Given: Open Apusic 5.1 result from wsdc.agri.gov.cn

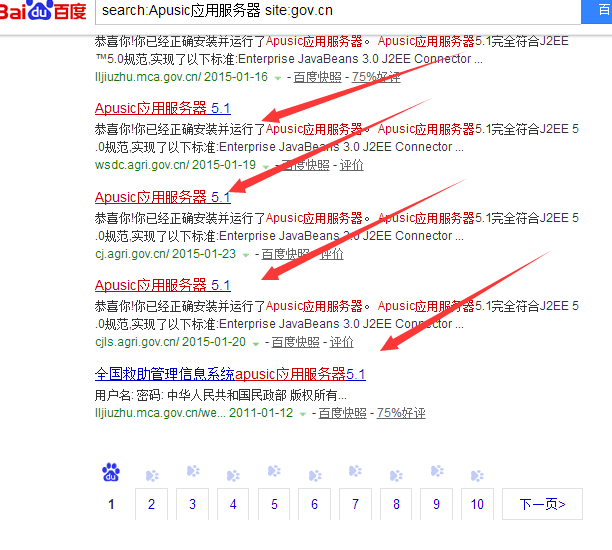Looking at the screenshot, I should (x=162, y=108).
